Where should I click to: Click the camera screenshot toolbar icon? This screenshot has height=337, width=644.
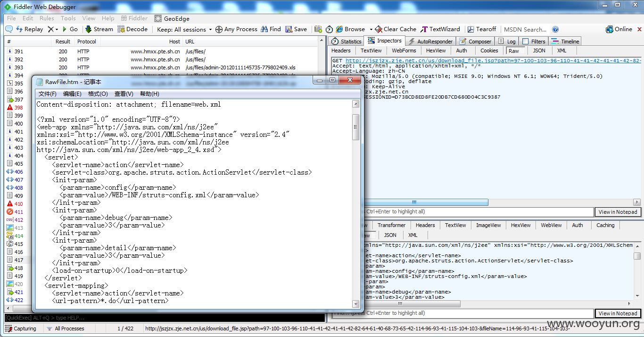click(318, 29)
